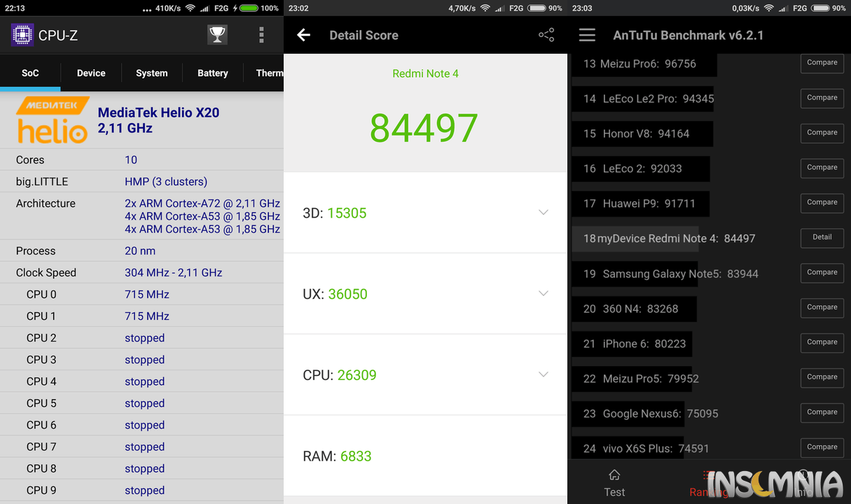Screen dimensions: 851x504
Task: Open the System tab
Action: pos(152,73)
